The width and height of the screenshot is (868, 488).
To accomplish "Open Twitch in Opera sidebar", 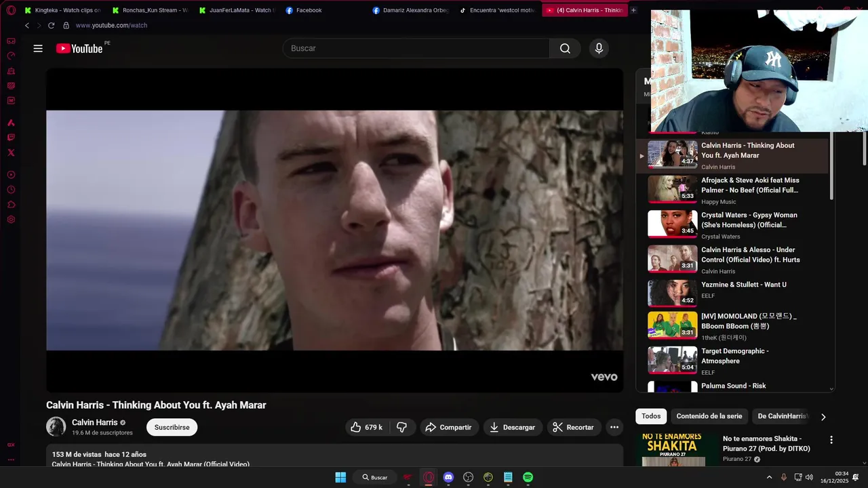I will point(11,138).
